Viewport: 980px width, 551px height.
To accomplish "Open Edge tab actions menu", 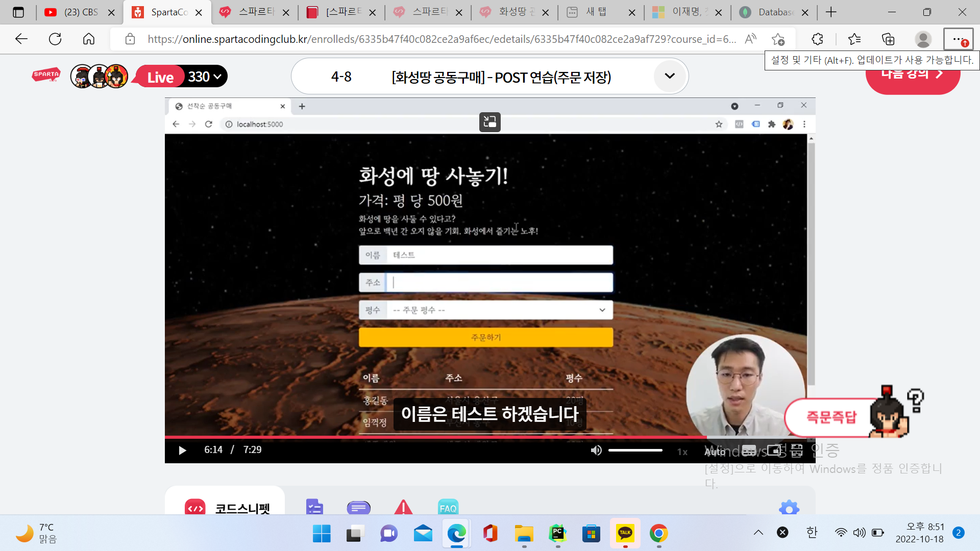I will tap(18, 12).
